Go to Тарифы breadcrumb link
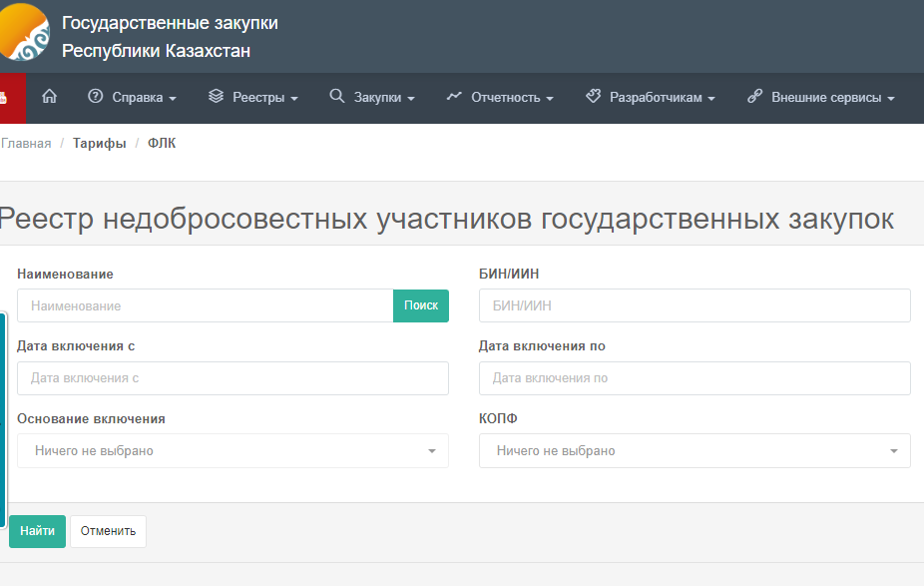Viewport: 924px width, 586px height. (x=99, y=144)
